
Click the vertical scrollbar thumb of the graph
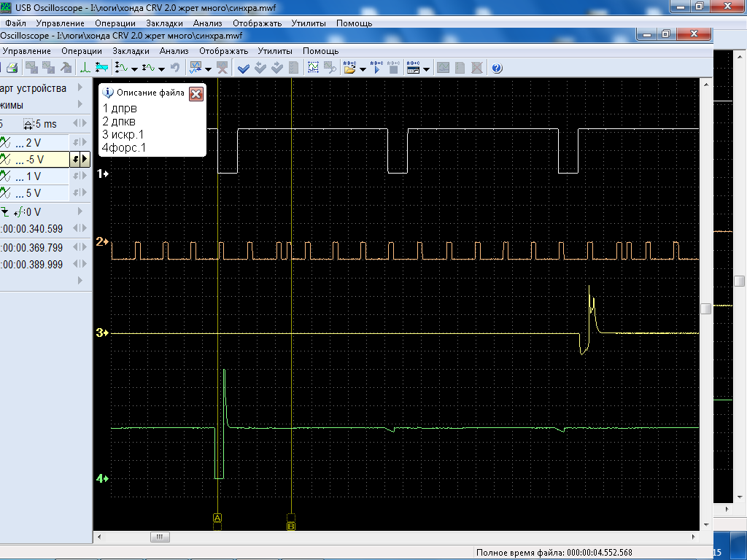705,308
